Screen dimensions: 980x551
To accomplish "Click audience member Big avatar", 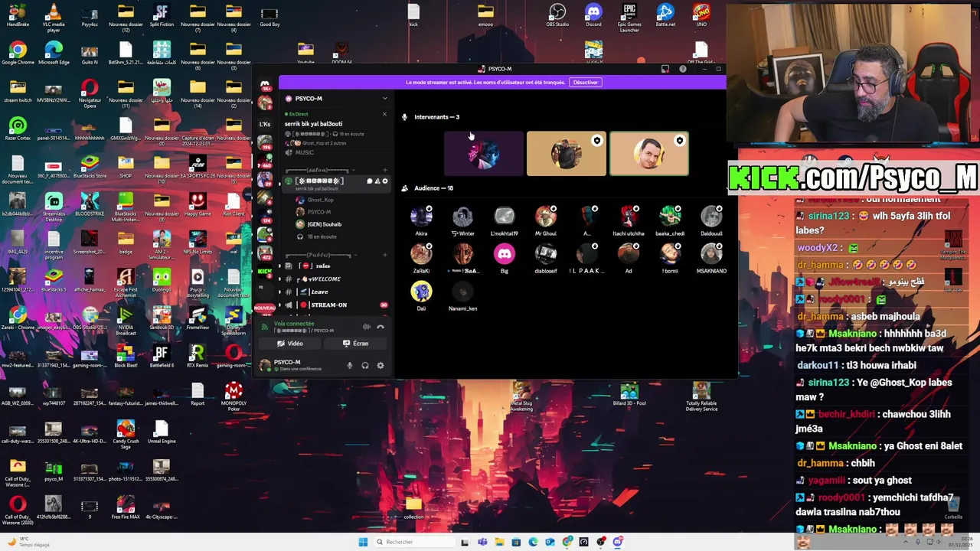I will (504, 255).
